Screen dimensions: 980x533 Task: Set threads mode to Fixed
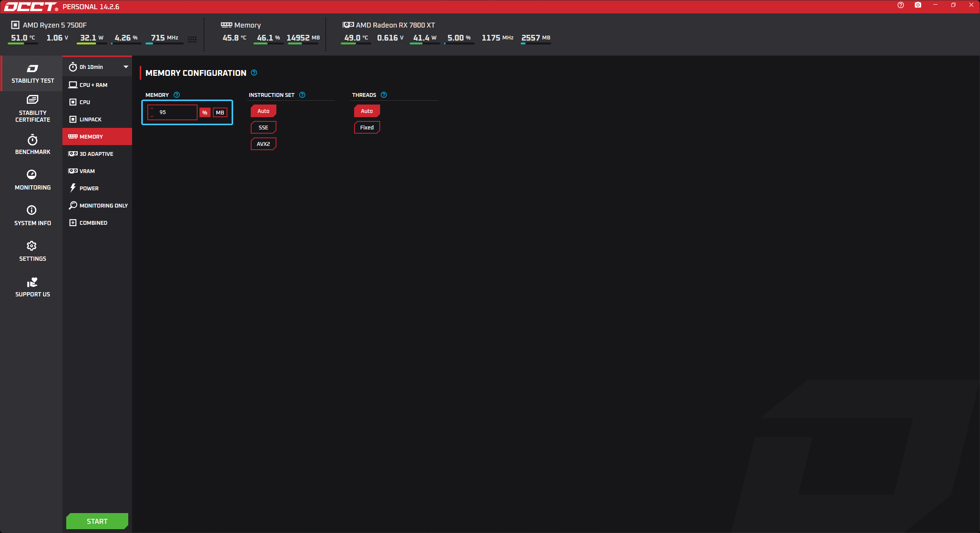pyautogui.click(x=366, y=128)
